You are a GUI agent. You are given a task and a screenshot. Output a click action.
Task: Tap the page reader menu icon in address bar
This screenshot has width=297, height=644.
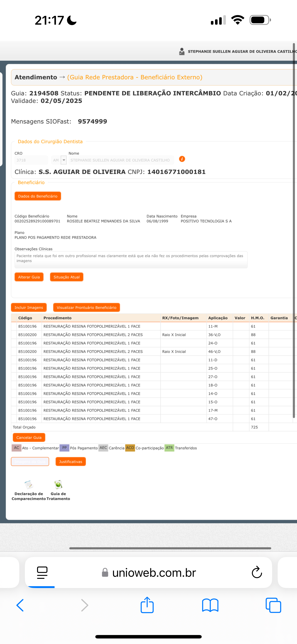42,573
